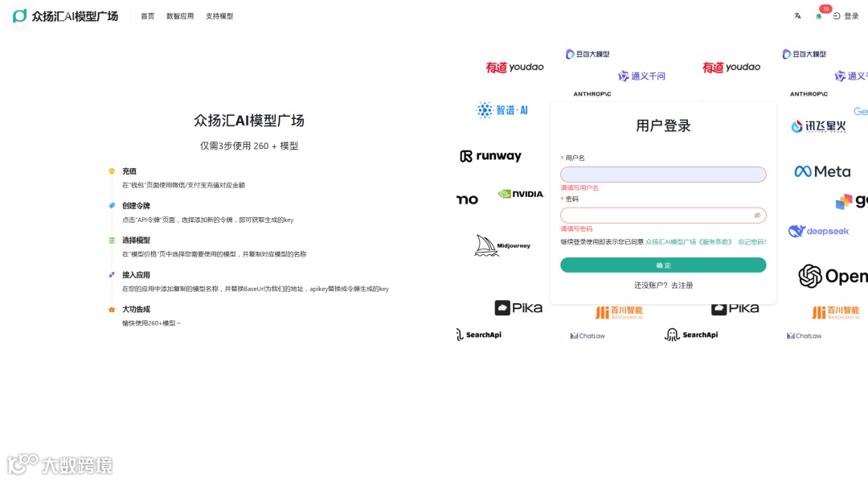868x481 pixels.
Task: Open notifications bell with badge 10
Action: pyautogui.click(x=819, y=16)
